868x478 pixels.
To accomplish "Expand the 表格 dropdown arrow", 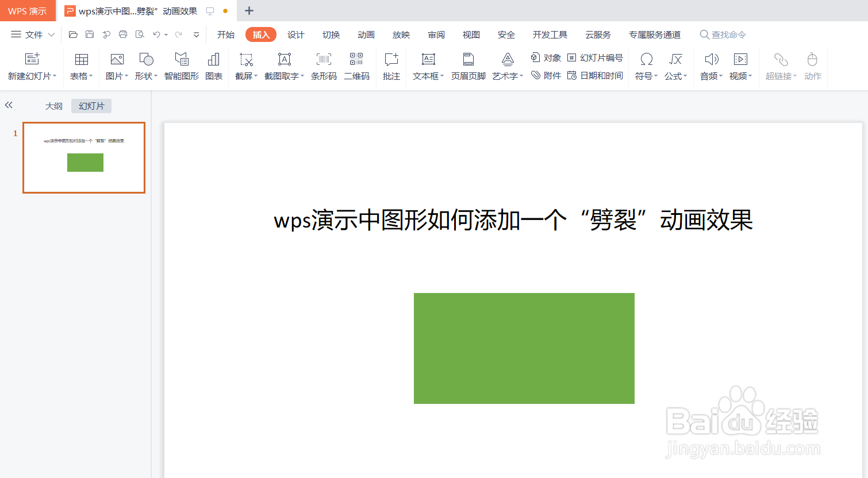I will tap(91, 76).
